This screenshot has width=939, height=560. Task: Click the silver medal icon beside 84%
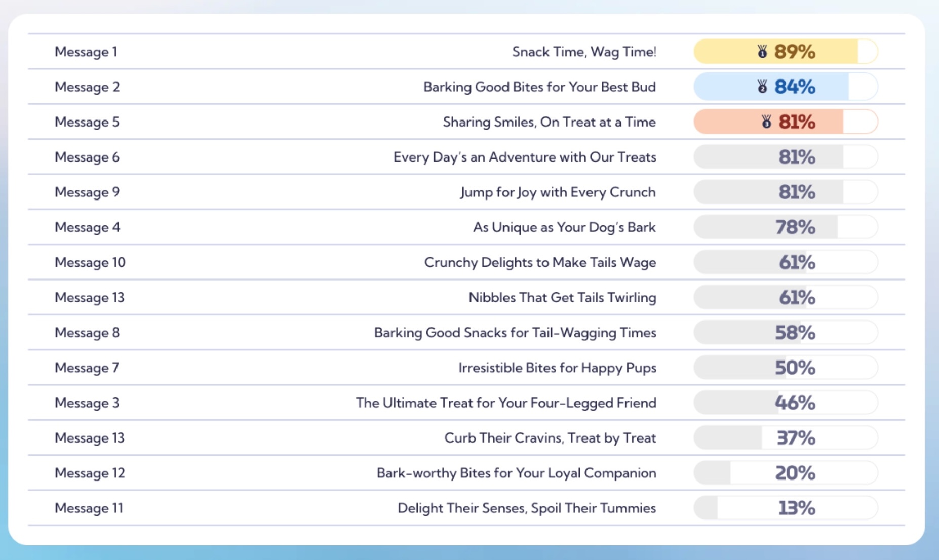tap(762, 87)
